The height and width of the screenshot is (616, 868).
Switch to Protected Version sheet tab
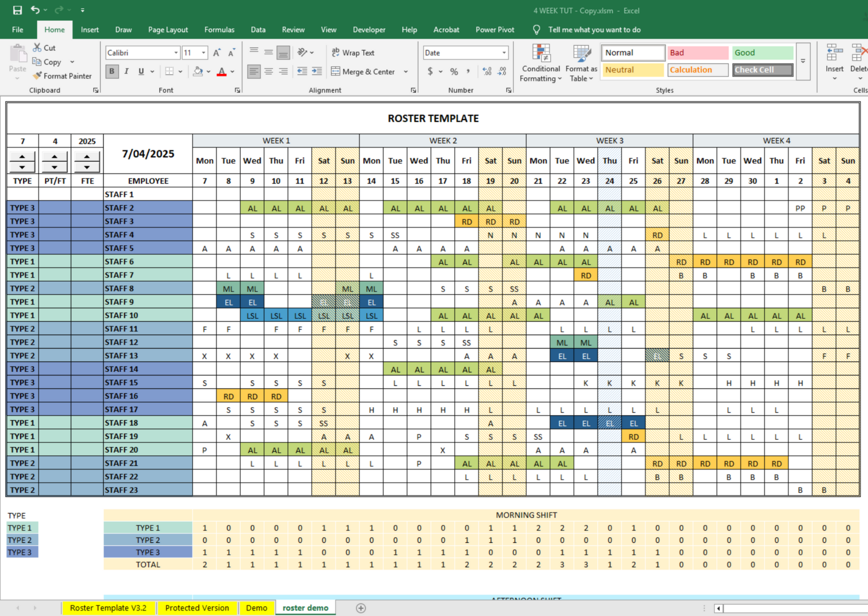197,608
